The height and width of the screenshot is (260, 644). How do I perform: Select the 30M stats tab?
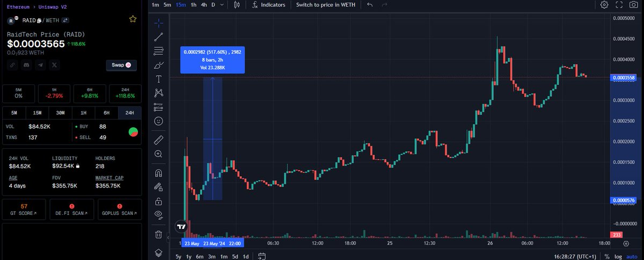[x=60, y=113]
